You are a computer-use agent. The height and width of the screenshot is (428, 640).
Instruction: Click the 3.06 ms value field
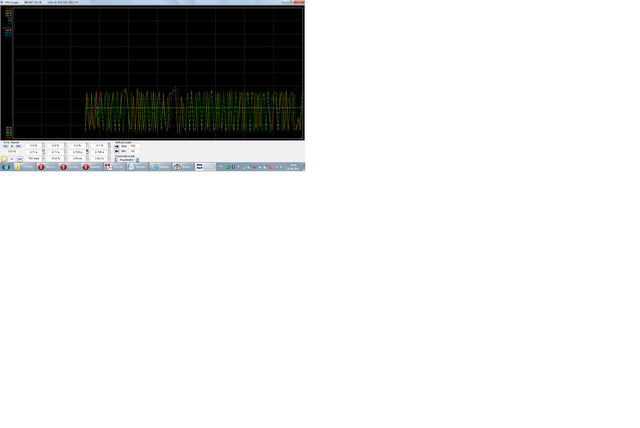pyautogui.click(x=77, y=158)
